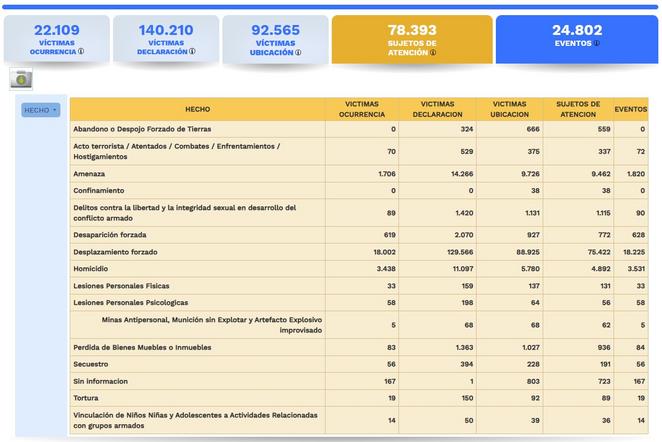
Task: Select the 92.565 Víctimas Ubicación card
Action: (x=275, y=38)
